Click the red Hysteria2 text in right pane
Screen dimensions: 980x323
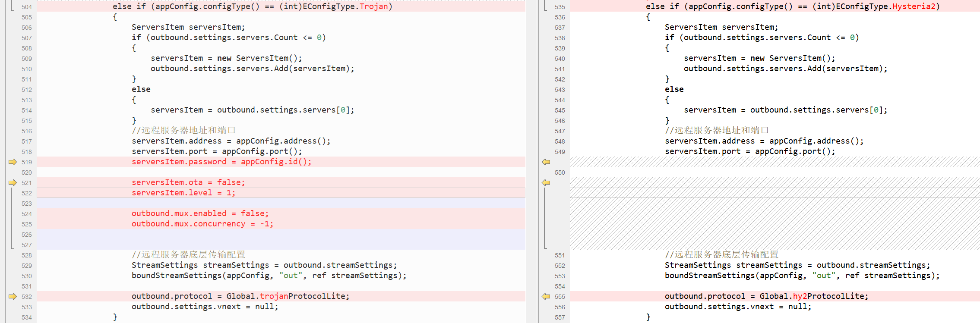913,7
